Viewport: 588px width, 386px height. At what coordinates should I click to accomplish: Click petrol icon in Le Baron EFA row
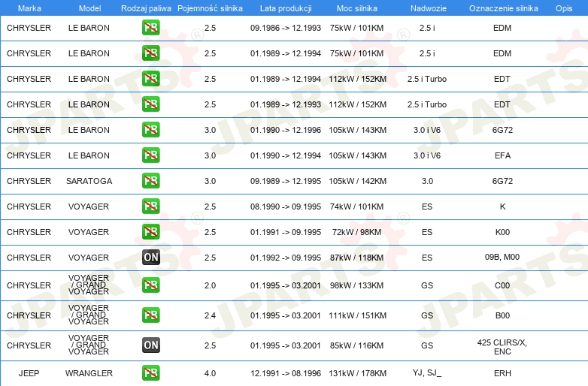pos(150,155)
